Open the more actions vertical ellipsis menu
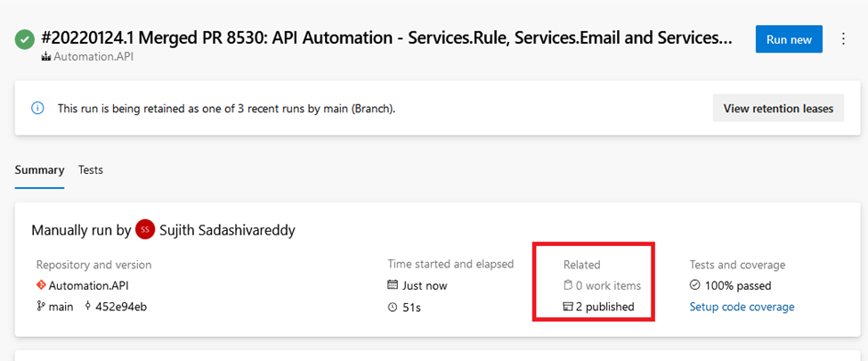Screen dimensions: 868x361 pyautogui.click(x=844, y=39)
